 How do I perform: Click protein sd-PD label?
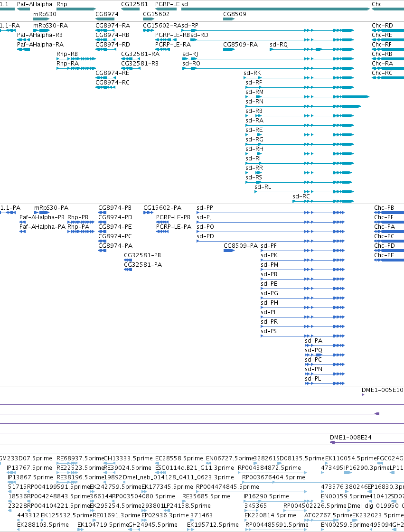pos(205,236)
